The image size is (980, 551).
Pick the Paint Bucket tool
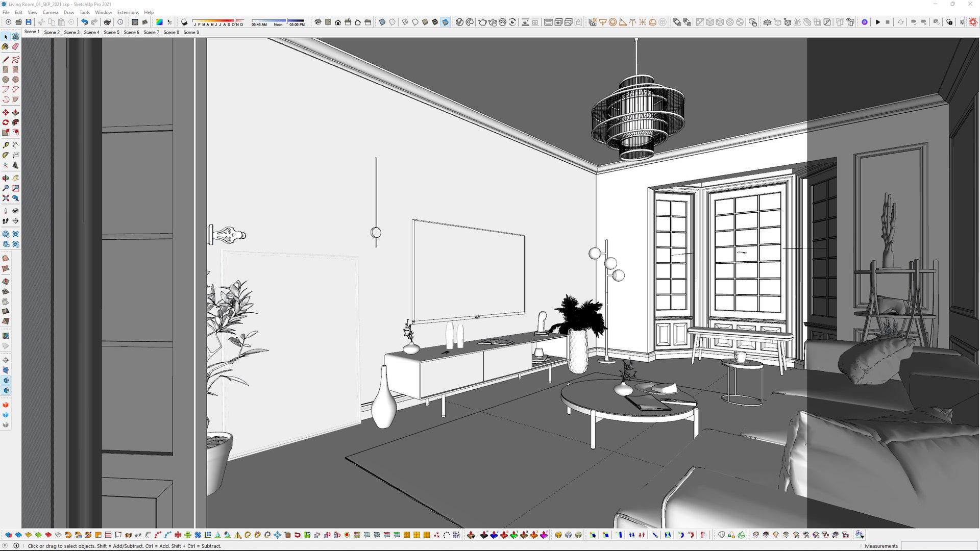click(6, 46)
